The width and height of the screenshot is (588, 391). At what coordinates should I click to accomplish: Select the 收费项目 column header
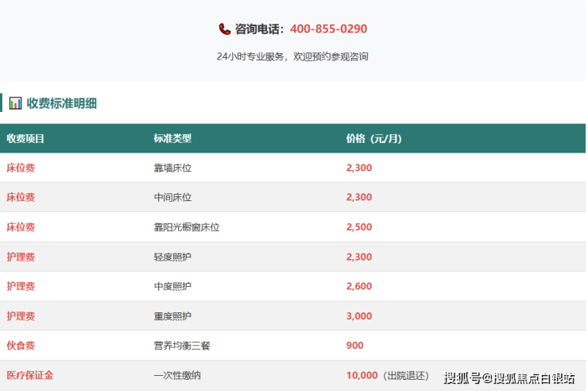[x=25, y=138]
